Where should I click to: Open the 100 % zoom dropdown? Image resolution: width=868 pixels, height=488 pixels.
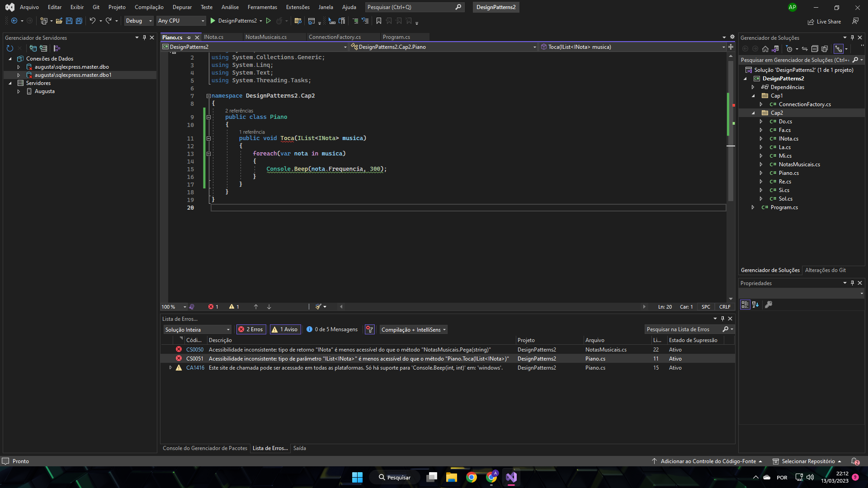coord(174,307)
